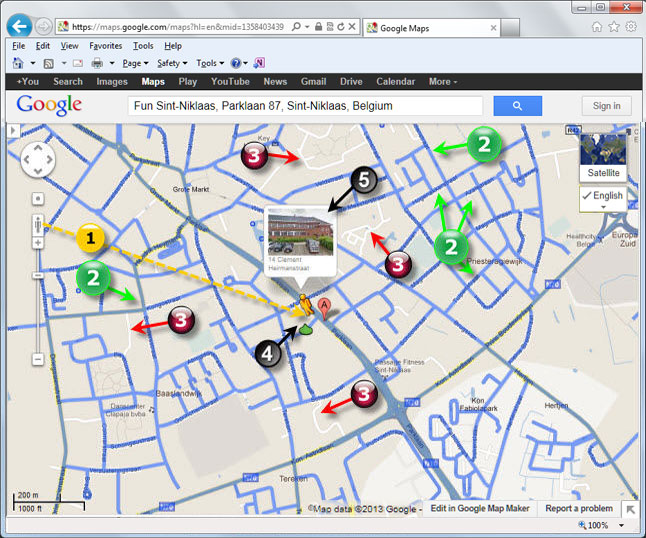The image size is (646, 538).
Task: Close the Google Maps browser tab
Action: click(493, 28)
